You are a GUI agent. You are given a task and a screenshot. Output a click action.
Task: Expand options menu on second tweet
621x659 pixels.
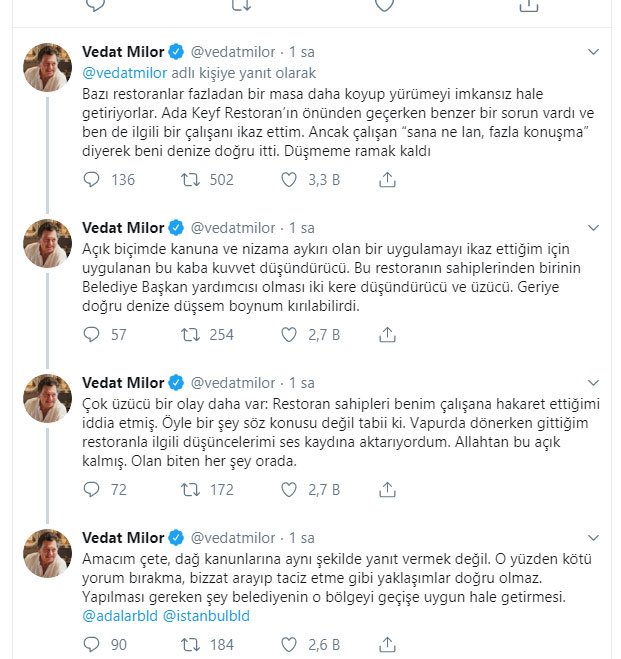pos(593,228)
